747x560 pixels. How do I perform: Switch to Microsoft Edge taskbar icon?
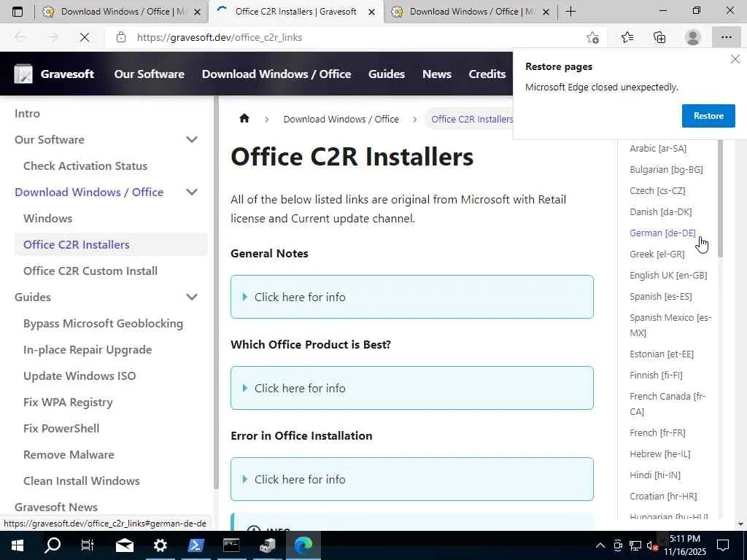[x=303, y=545]
